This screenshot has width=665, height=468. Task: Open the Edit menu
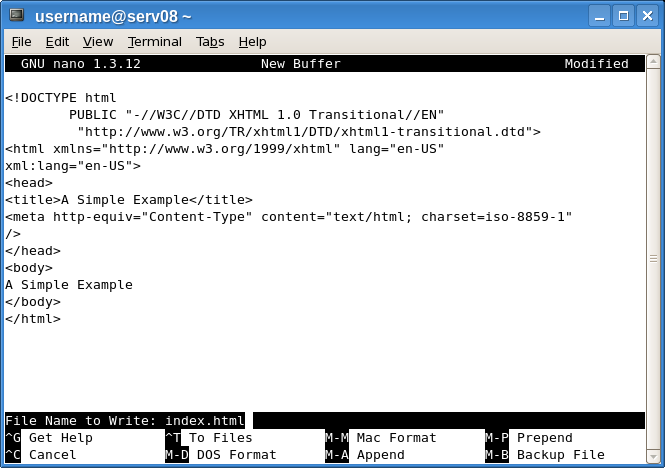click(57, 42)
